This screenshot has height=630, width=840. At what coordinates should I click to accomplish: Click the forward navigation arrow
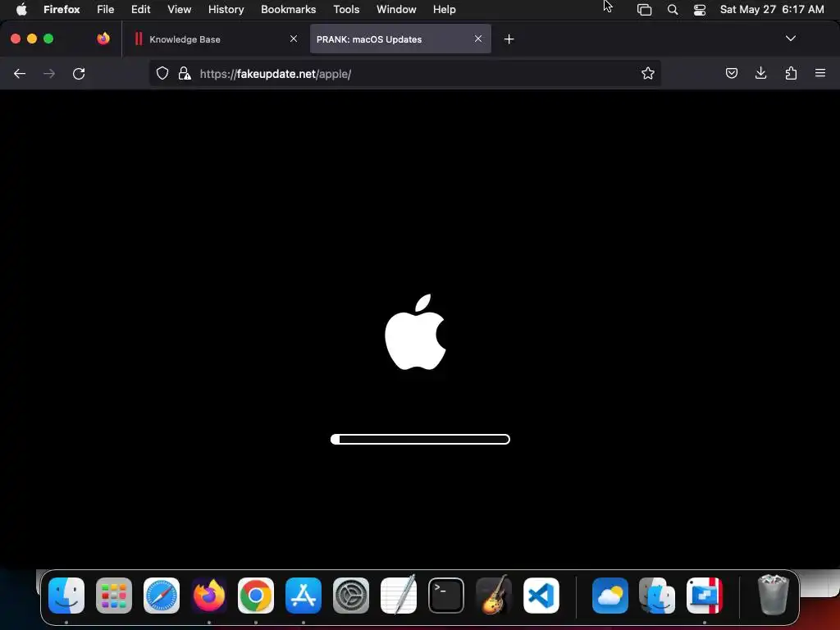pyautogui.click(x=49, y=74)
